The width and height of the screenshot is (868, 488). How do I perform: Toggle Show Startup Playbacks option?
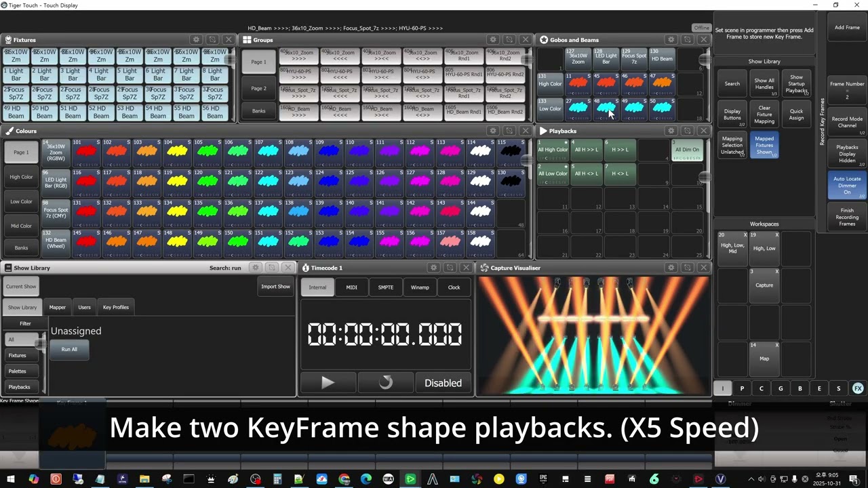pos(796,84)
